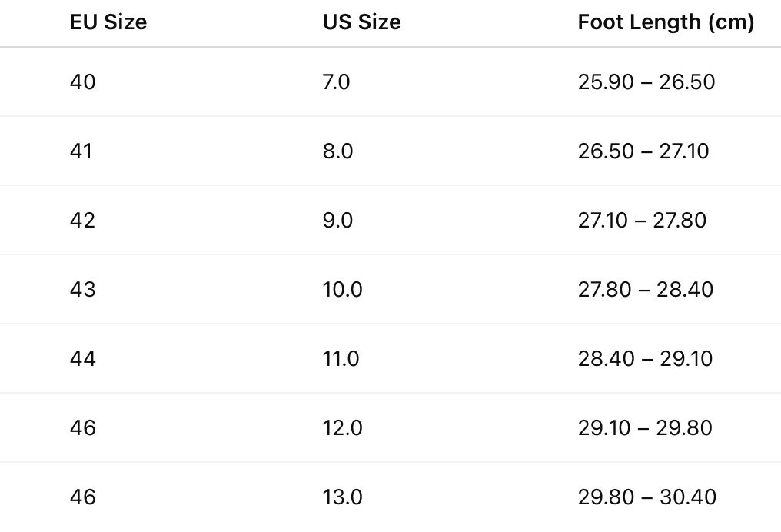This screenshot has height=532, width=781.
Task: Select the US size 7.0 cell
Action: pos(337,81)
